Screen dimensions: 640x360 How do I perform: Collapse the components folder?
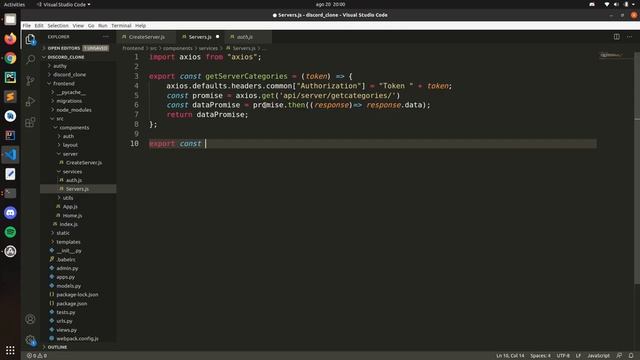coord(74,127)
